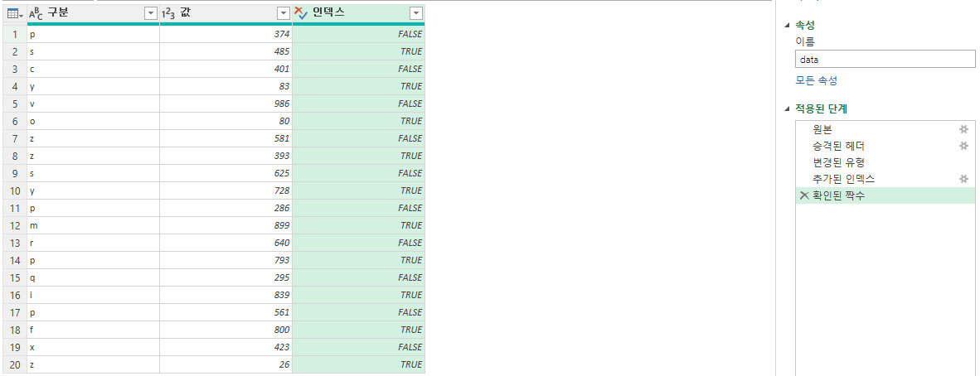The width and height of the screenshot is (980, 376).
Task: Click the 구분 cell containing c
Action: point(93,70)
